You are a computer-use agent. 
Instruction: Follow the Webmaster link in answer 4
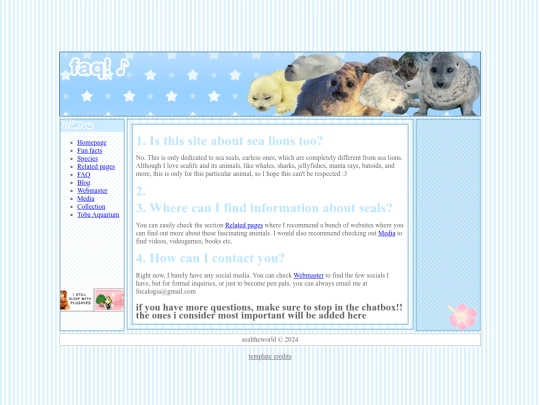309,276
